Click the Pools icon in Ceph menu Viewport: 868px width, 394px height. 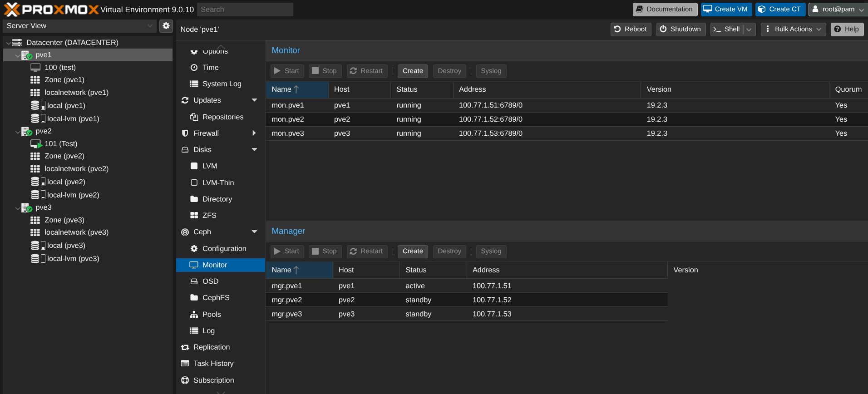coord(194,315)
